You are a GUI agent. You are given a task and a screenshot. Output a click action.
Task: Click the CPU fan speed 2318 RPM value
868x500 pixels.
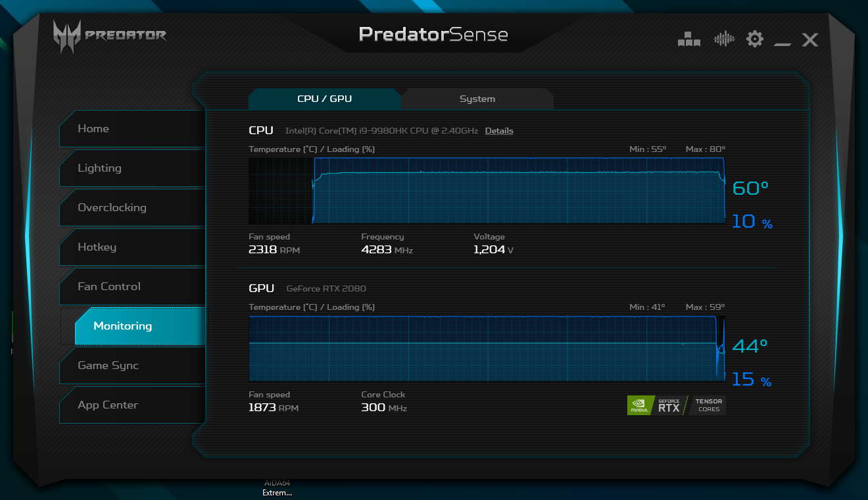point(274,250)
